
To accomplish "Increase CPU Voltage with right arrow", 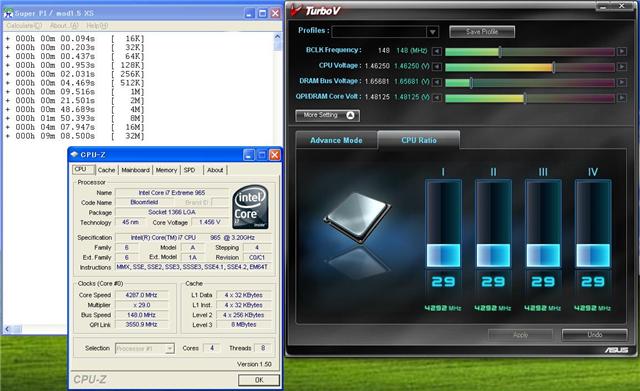I will [x=622, y=67].
